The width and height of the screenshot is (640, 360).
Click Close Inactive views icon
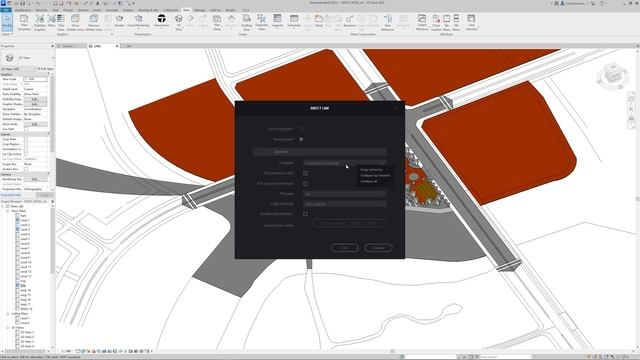click(x=436, y=22)
